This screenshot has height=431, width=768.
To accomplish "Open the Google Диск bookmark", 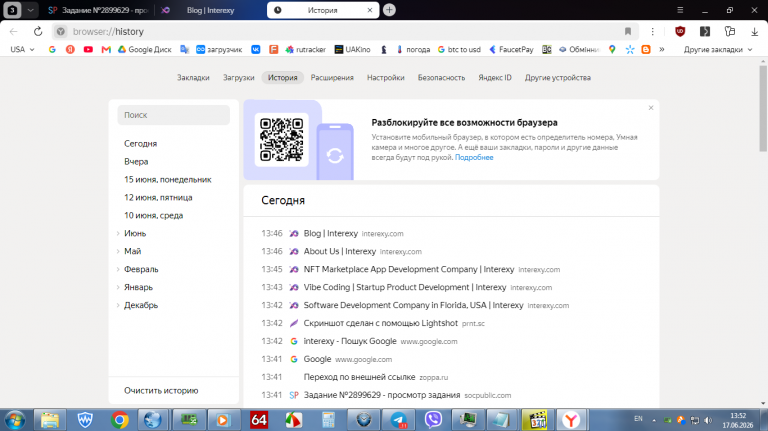I will tap(144, 49).
